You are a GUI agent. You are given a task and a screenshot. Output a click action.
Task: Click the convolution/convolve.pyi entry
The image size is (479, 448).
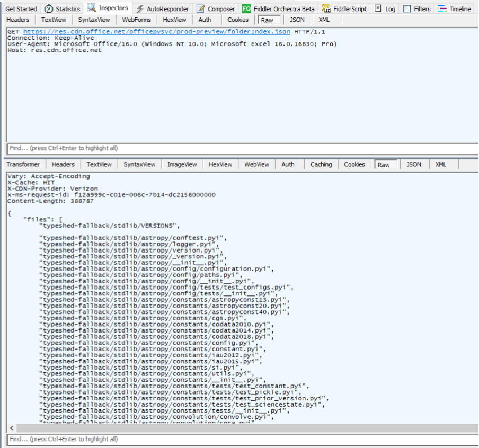157,417
